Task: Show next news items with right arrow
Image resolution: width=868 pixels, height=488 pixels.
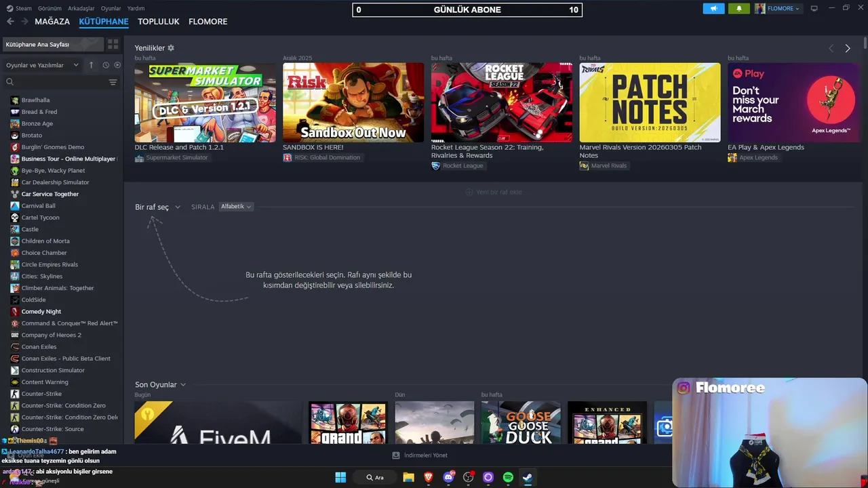Action: pyautogui.click(x=848, y=48)
